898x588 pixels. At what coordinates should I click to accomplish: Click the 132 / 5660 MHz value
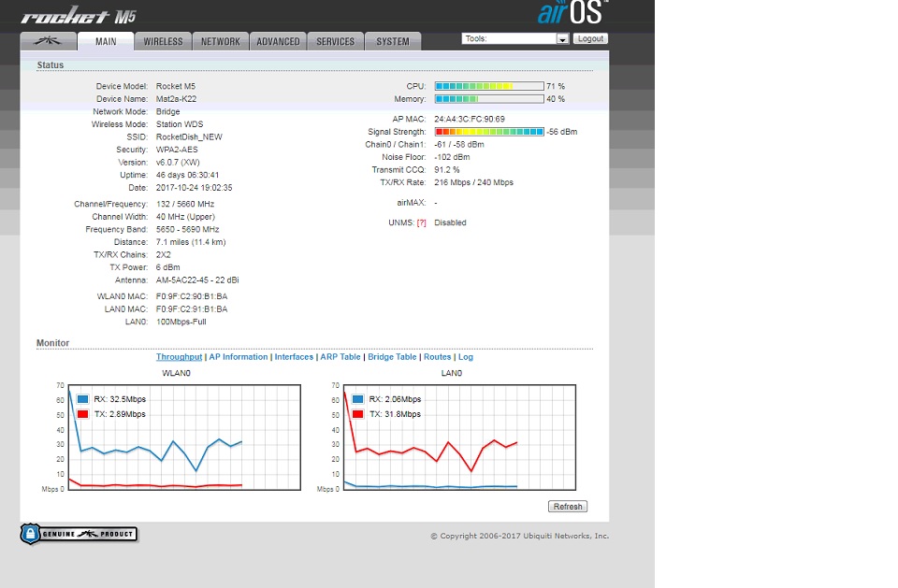(x=185, y=204)
